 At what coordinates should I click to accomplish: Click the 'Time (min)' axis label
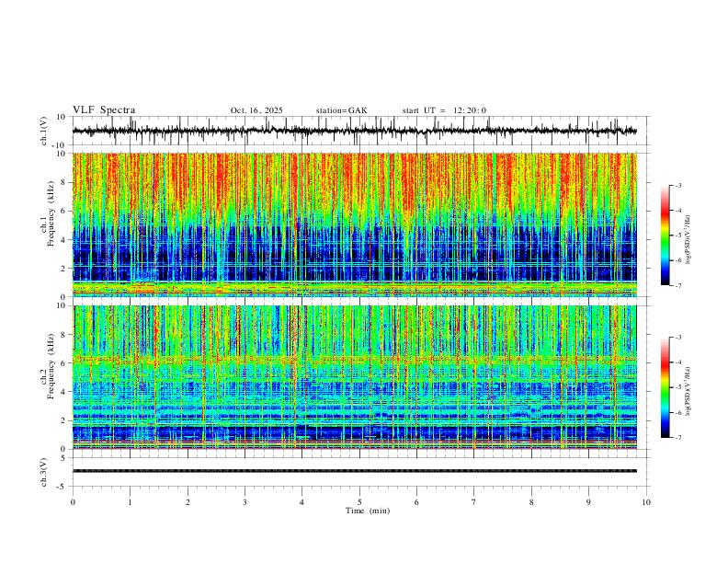pos(368,511)
